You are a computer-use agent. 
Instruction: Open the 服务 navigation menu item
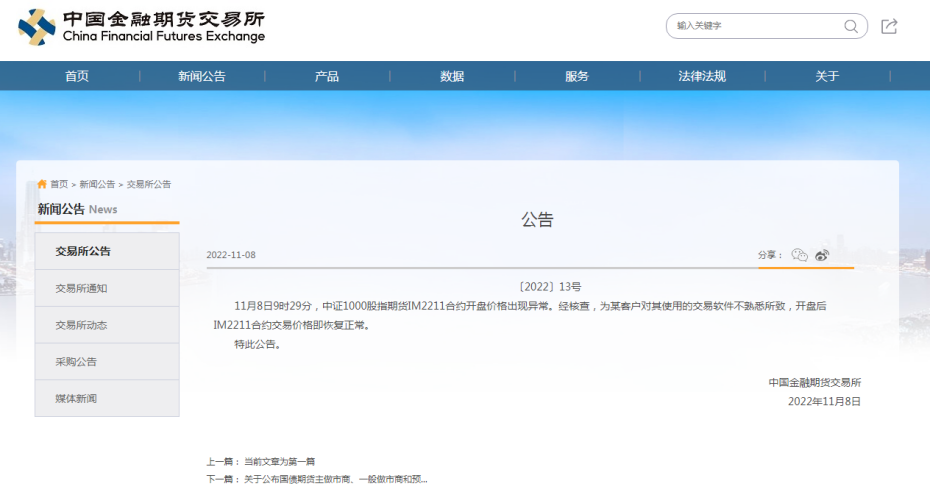point(577,76)
